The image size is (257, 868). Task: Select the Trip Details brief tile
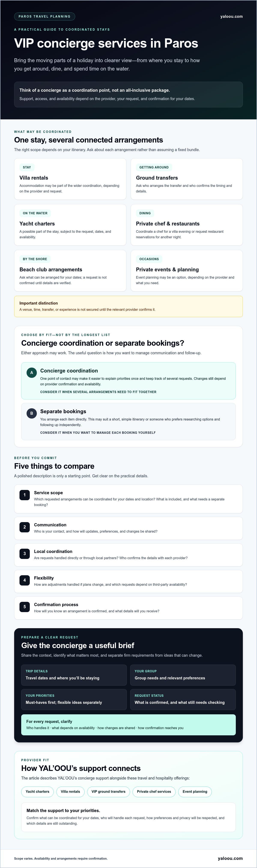tap(74, 675)
